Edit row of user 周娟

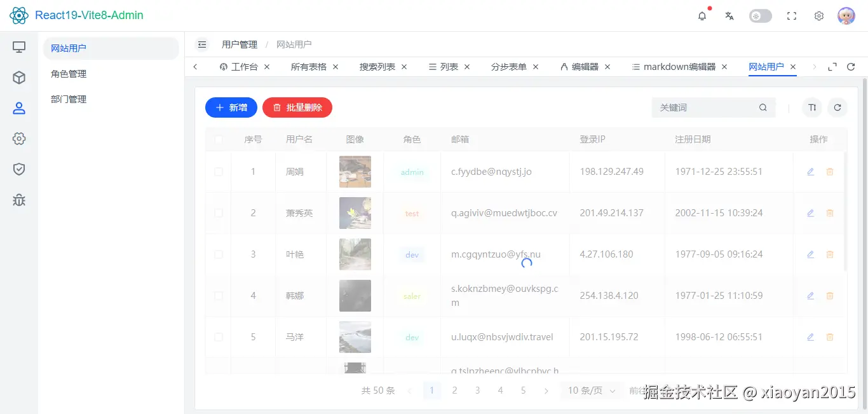[810, 172]
